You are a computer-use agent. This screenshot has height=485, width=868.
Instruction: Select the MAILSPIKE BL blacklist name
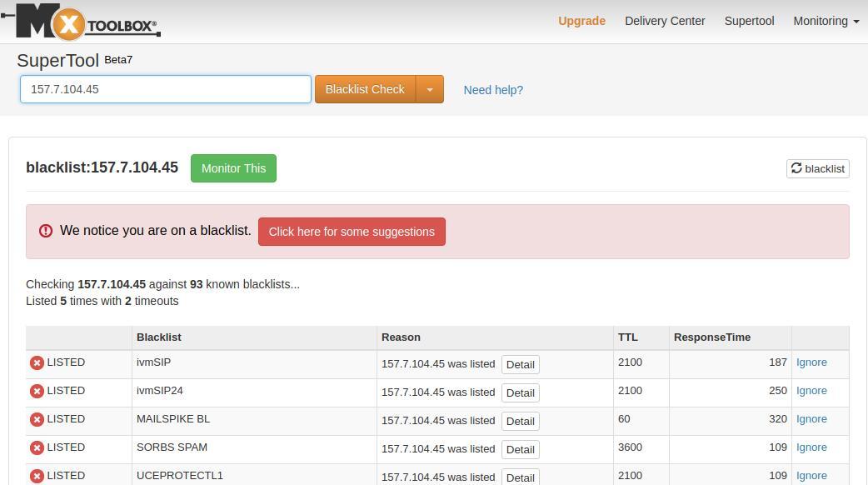click(173, 418)
